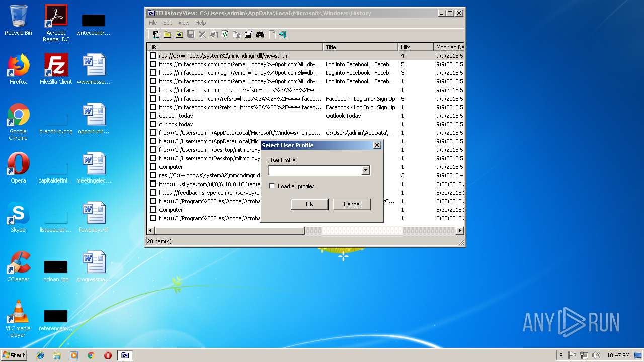Click the 10:47 PM taskbar clock
Screen dimensions: 644x362
(x=618, y=355)
